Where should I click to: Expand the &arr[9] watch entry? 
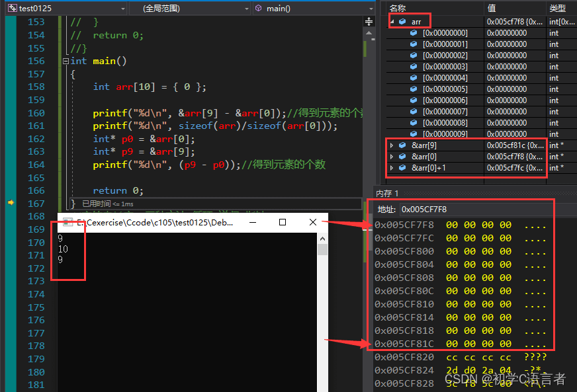[x=392, y=145]
